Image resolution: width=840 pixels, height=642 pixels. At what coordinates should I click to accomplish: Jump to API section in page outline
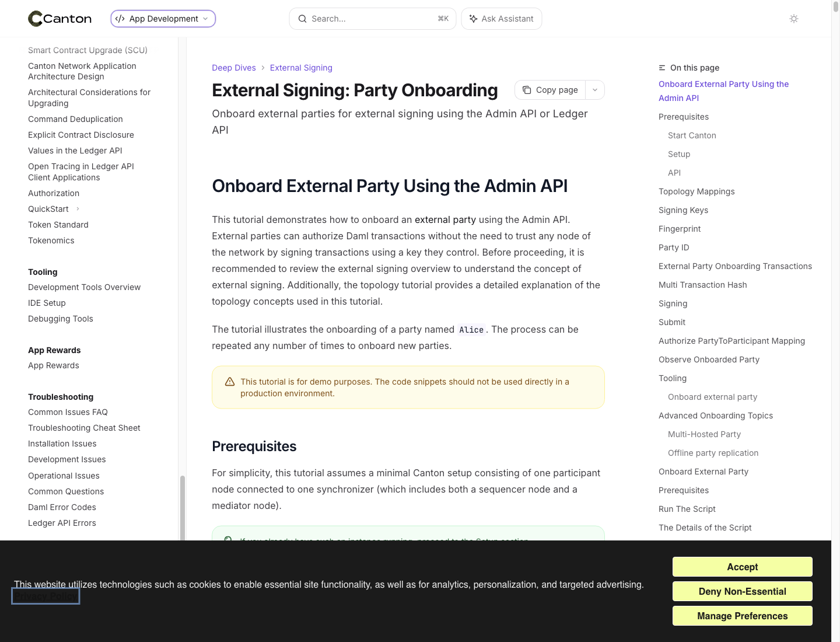tap(674, 173)
